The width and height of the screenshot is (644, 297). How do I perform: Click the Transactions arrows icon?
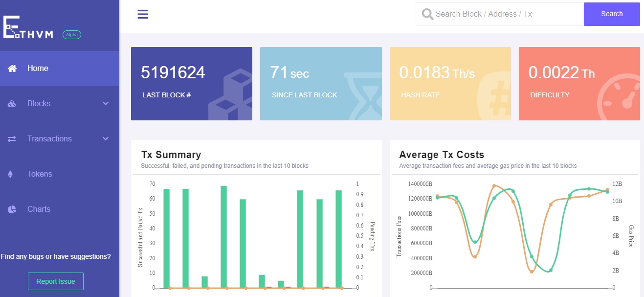(x=12, y=139)
